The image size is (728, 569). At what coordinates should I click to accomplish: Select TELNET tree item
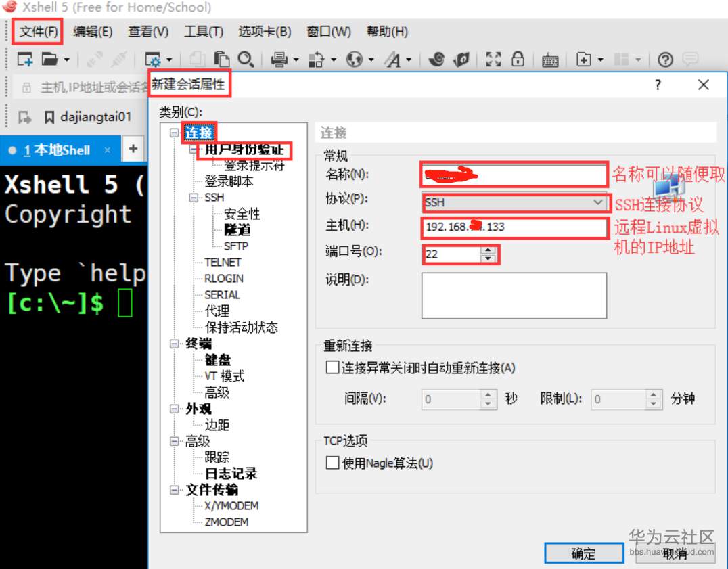223,263
